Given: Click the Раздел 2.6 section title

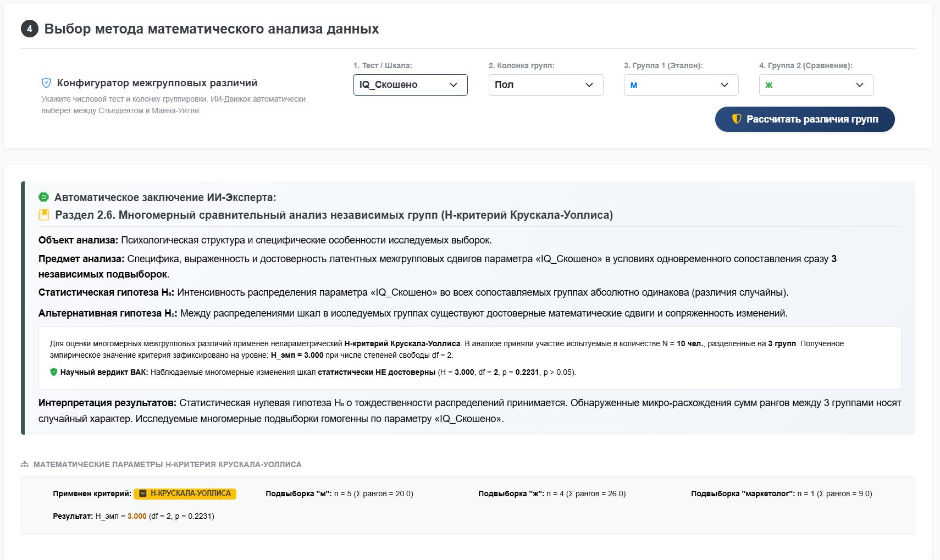Looking at the screenshot, I should (334, 215).
